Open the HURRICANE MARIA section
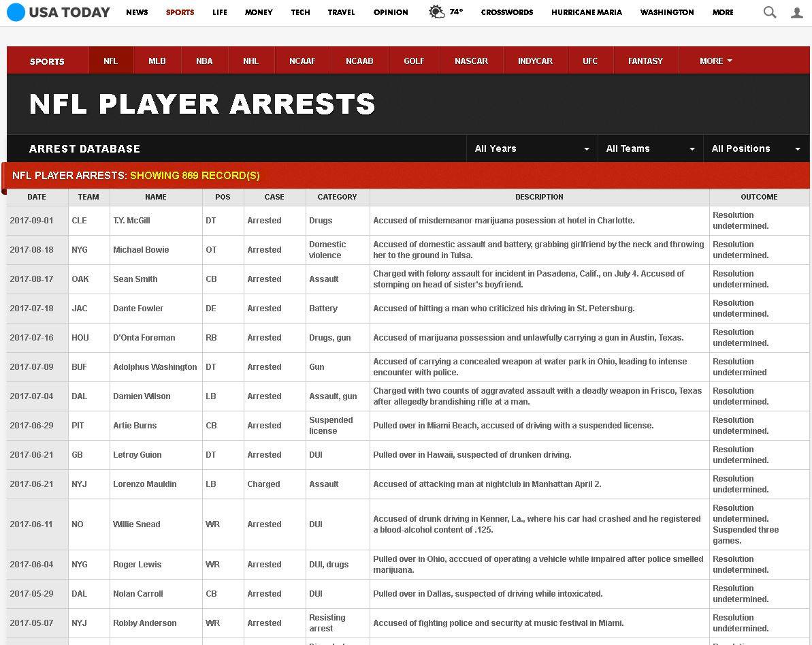This screenshot has width=812, height=645. click(587, 12)
